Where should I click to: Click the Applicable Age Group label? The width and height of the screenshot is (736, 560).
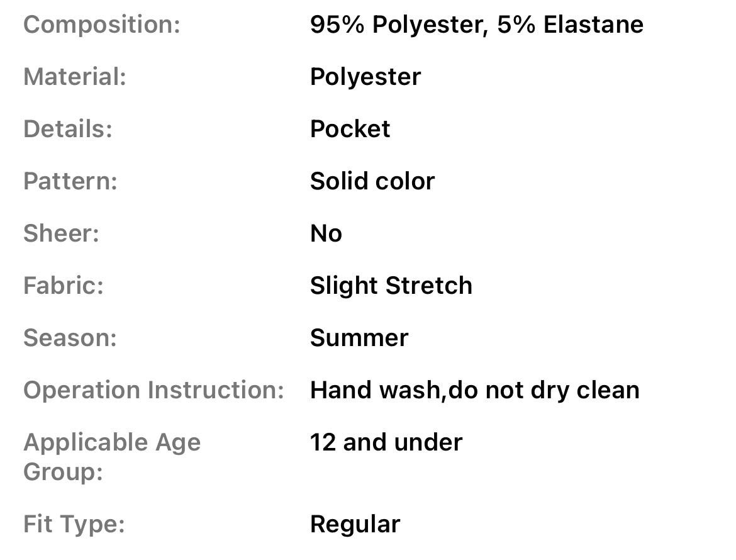pos(112,457)
